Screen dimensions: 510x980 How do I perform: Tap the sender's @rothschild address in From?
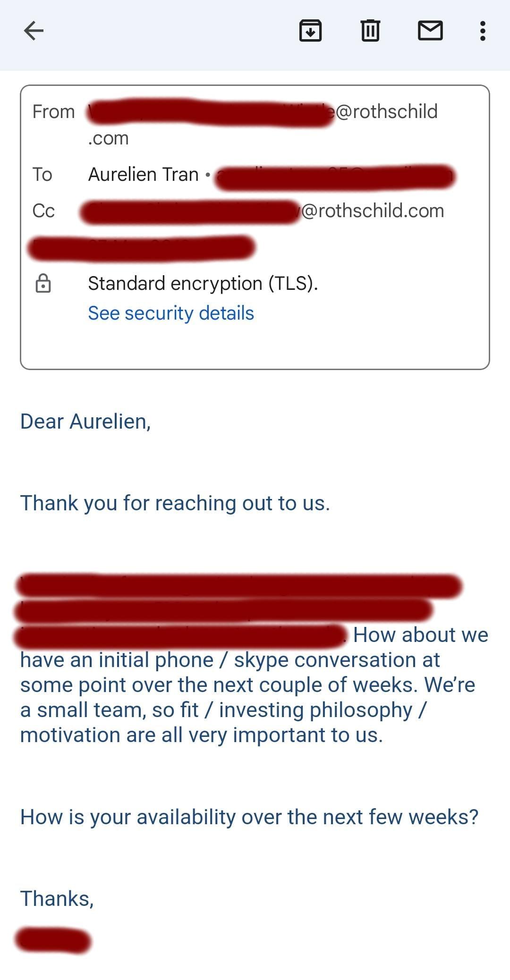386,112
